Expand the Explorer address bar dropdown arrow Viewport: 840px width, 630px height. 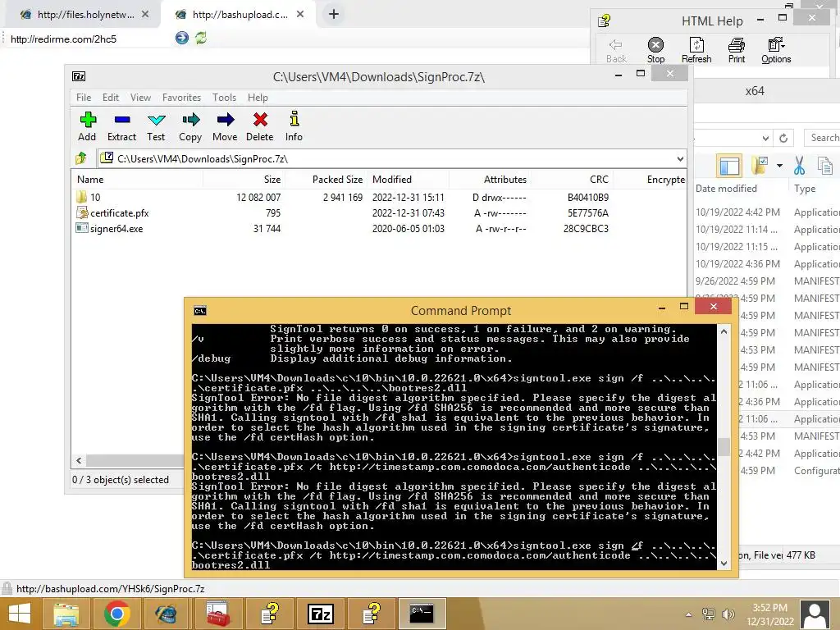[765, 138]
